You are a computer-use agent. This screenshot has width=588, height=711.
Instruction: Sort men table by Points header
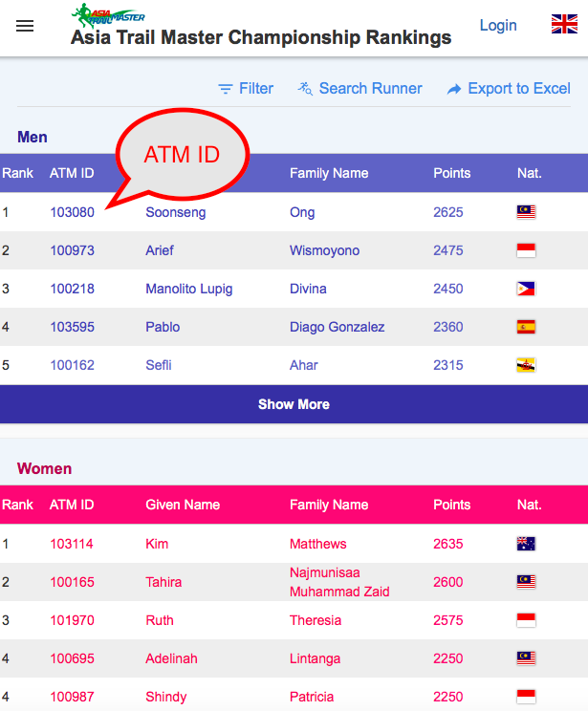click(452, 173)
